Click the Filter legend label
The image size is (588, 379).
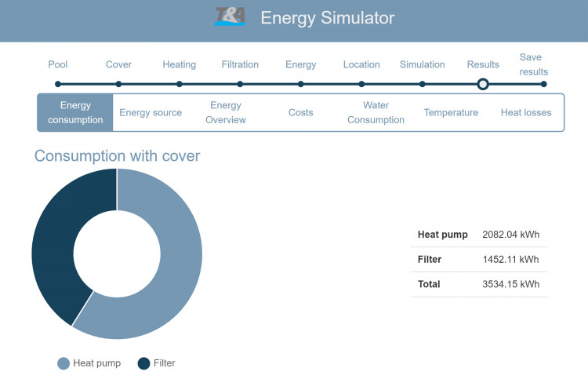click(165, 363)
